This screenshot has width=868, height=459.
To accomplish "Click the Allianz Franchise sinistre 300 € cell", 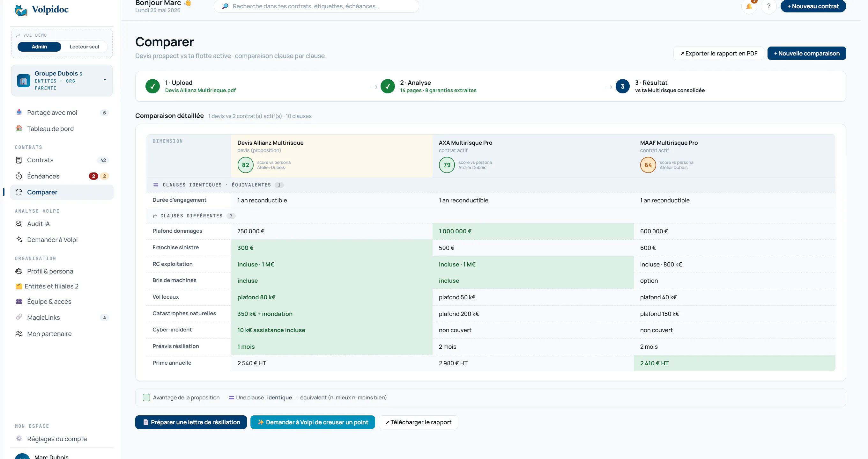I will click(331, 248).
